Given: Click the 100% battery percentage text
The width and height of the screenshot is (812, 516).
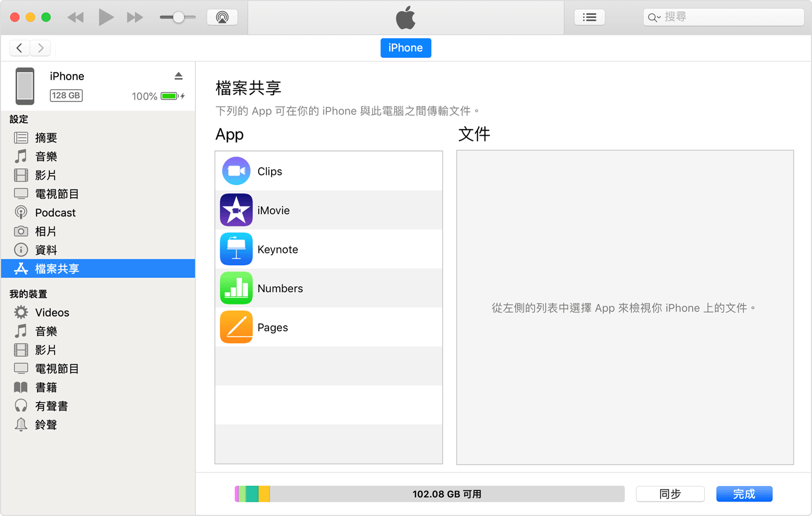Looking at the screenshot, I should point(144,96).
